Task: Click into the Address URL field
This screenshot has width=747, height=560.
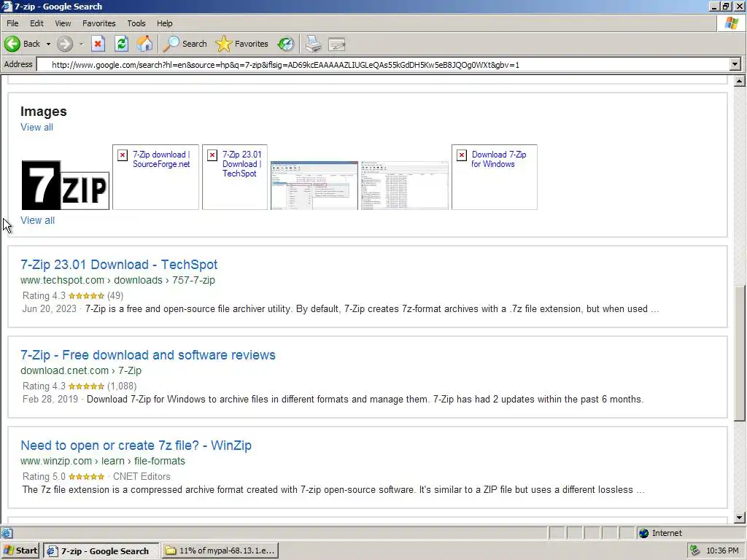Action: [384, 65]
